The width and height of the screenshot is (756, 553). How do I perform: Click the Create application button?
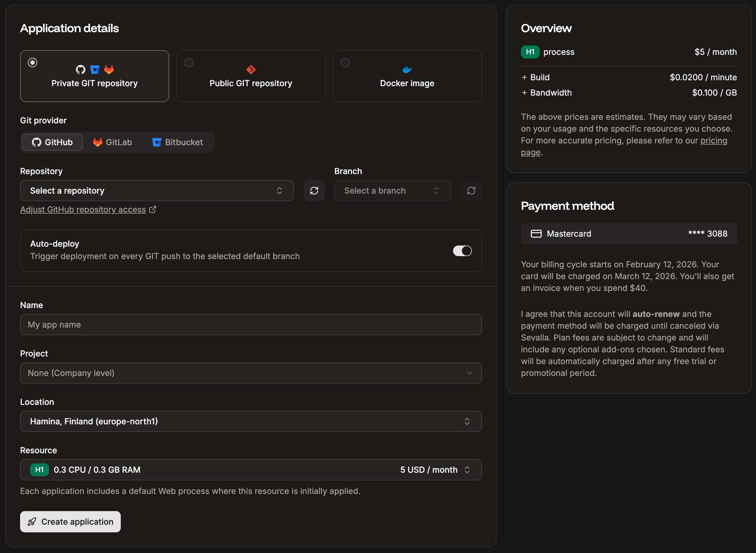[x=70, y=521]
